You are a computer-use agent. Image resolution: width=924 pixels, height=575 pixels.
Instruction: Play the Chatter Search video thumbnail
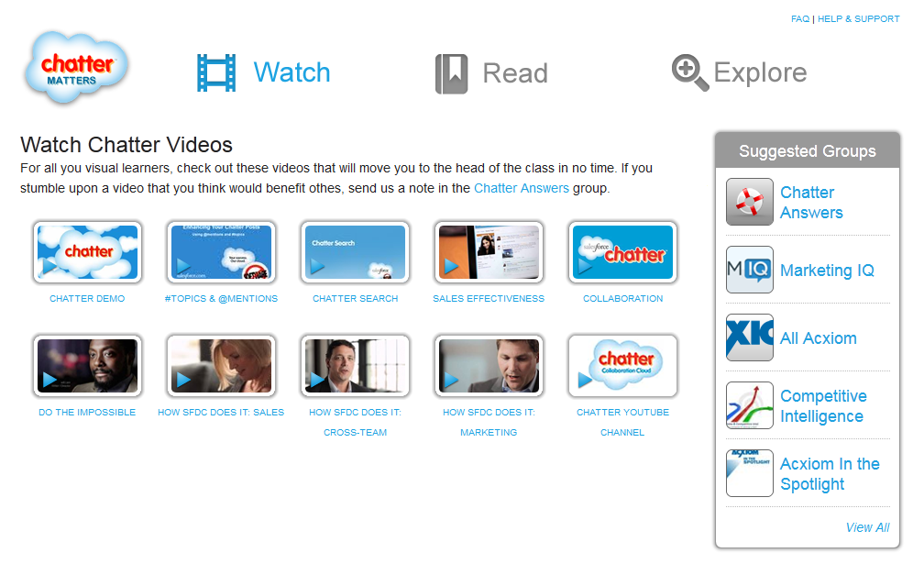[x=355, y=252]
